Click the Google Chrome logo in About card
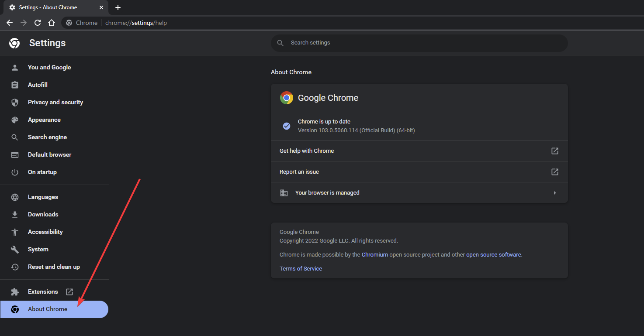 (x=287, y=98)
